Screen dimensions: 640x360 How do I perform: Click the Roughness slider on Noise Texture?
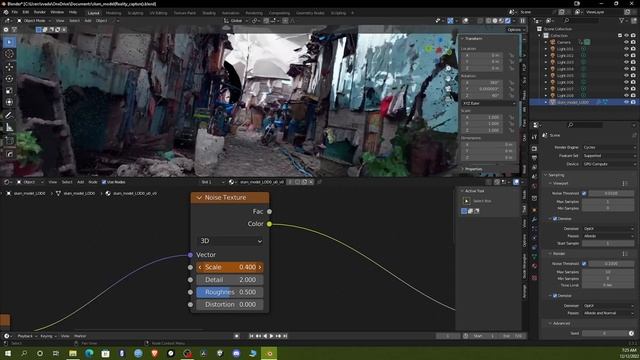(x=230, y=292)
